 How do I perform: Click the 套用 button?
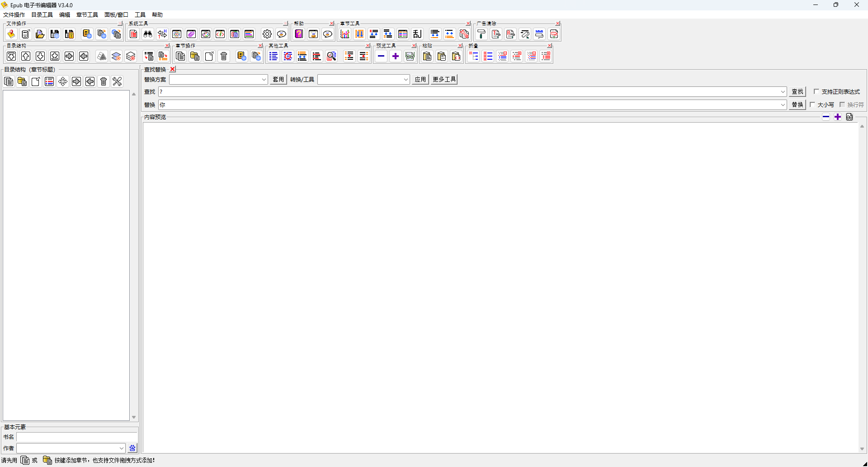(x=278, y=80)
